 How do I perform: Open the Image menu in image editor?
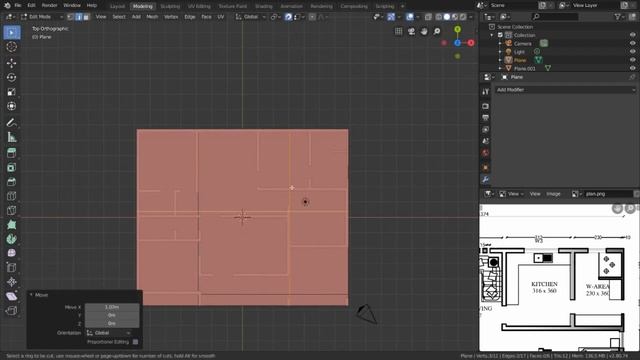[553, 194]
